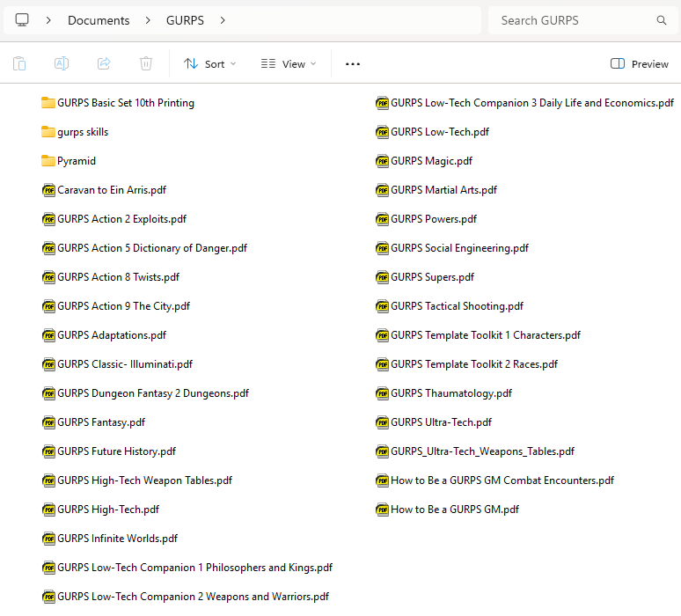Click PDF icon of GURPS Infinite Worlds.pdf
The width and height of the screenshot is (681, 616).
point(48,539)
